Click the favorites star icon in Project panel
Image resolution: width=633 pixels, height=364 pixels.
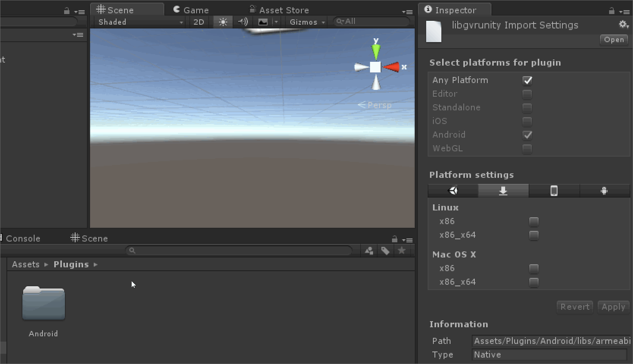tap(402, 251)
